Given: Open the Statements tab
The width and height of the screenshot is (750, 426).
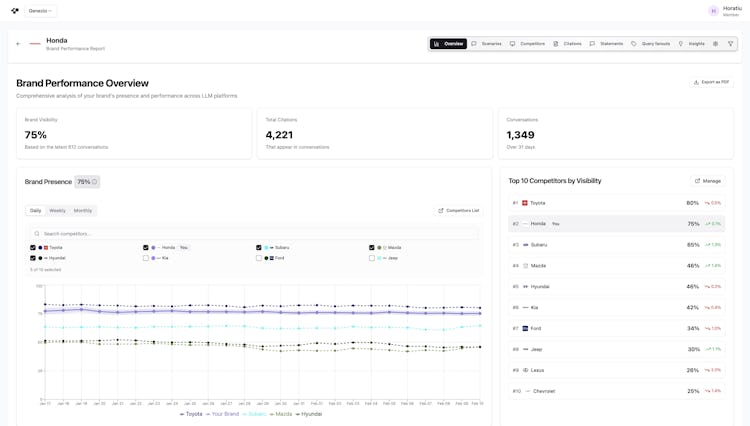Looking at the screenshot, I should click(x=606, y=44).
